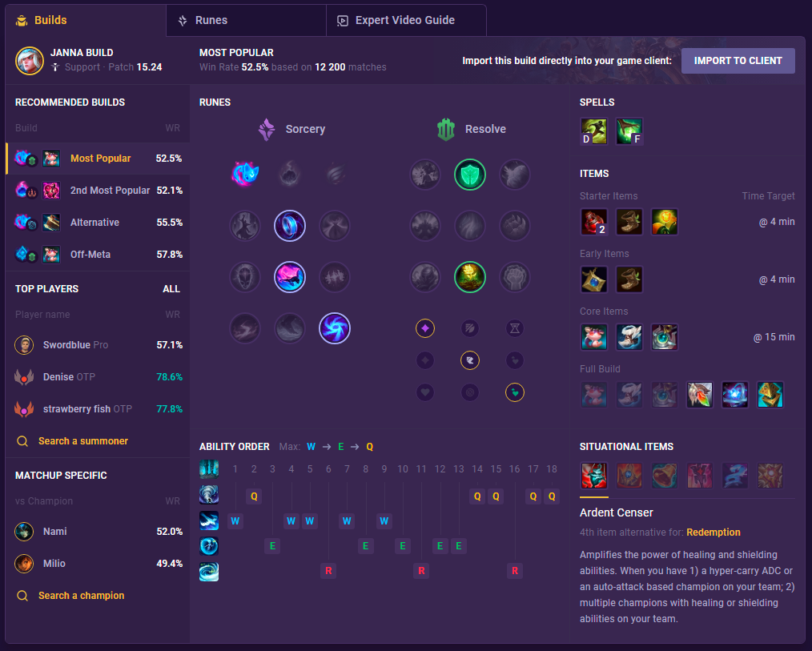Image resolution: width=812 pixels, height=651 pixels.
Task: Open Swordblue Pro player build
Action: click(98, 345)
